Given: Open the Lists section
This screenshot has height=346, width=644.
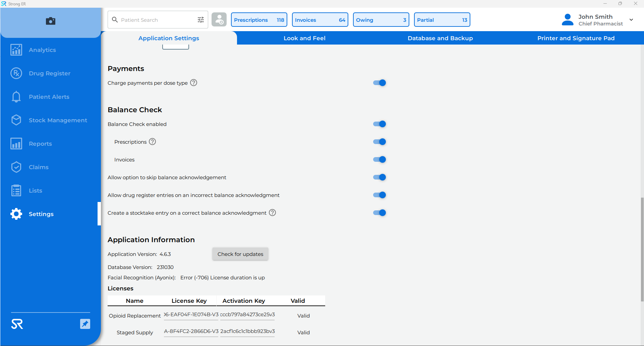Looking at the screenshot, I should (35, 190).
